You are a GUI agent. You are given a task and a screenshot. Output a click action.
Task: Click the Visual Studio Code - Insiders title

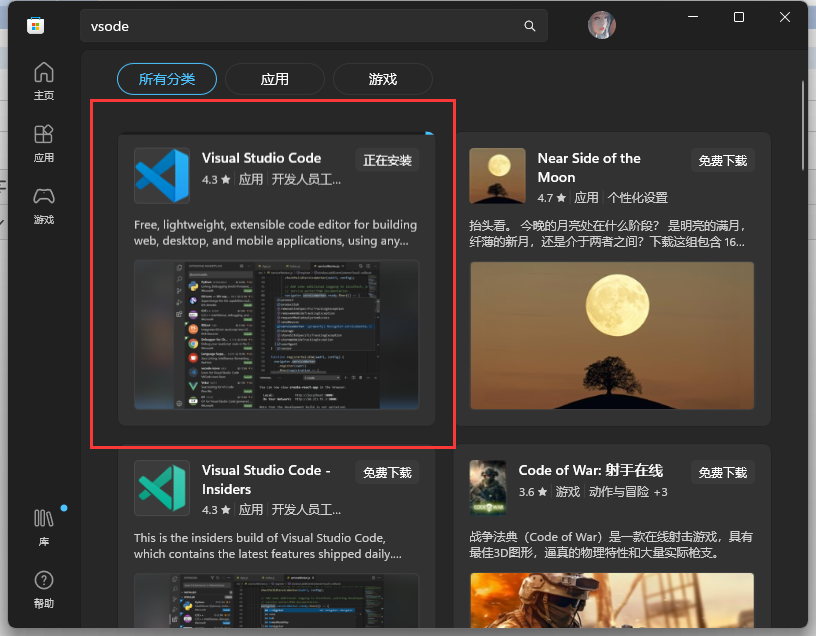(266, 479)
